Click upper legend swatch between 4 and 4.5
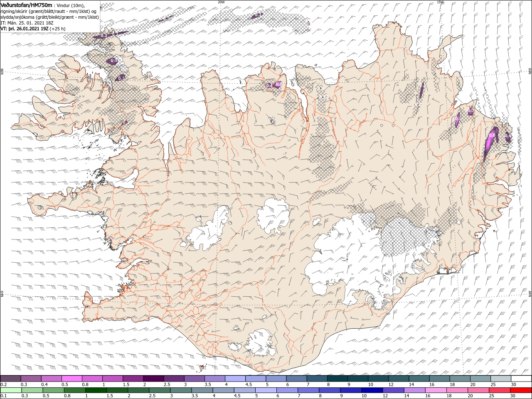This screenshot has height=399, width=532. click(234, 379)
